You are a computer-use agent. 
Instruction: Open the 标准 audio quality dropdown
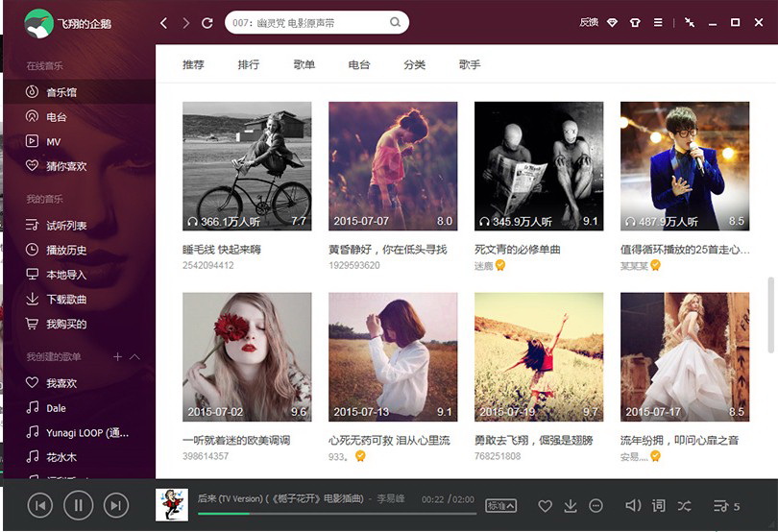tap(500, 506)
